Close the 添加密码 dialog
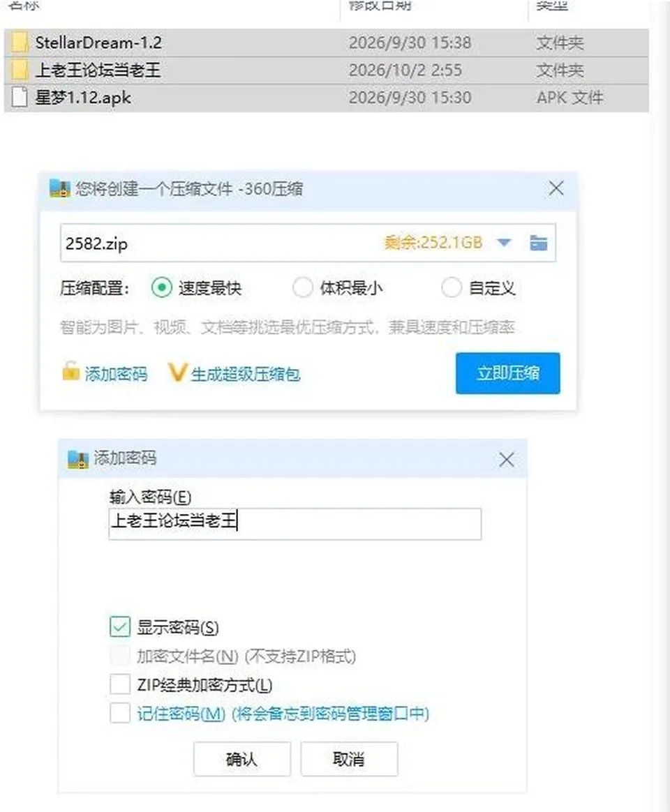This screenshot has width=670, height=812. (x=506, y=459)
